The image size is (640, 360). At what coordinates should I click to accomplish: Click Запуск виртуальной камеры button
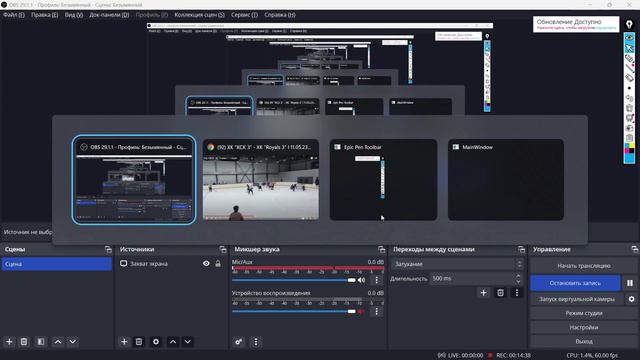pos(577,299)
